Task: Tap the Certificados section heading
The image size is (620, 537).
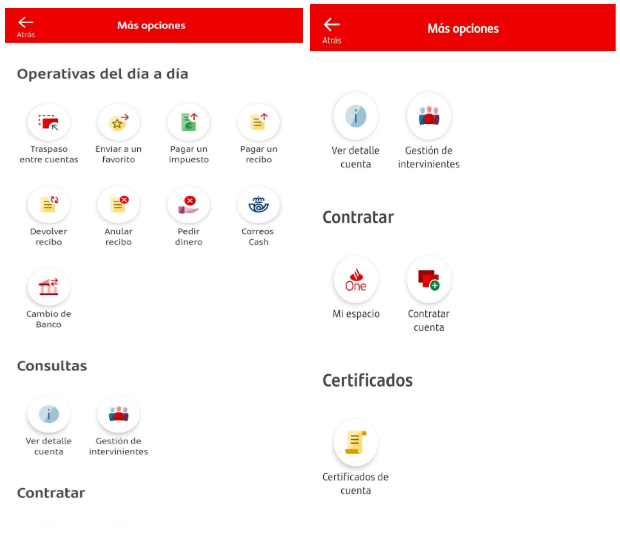Action: pyautogui.click(x=367, y=380)
